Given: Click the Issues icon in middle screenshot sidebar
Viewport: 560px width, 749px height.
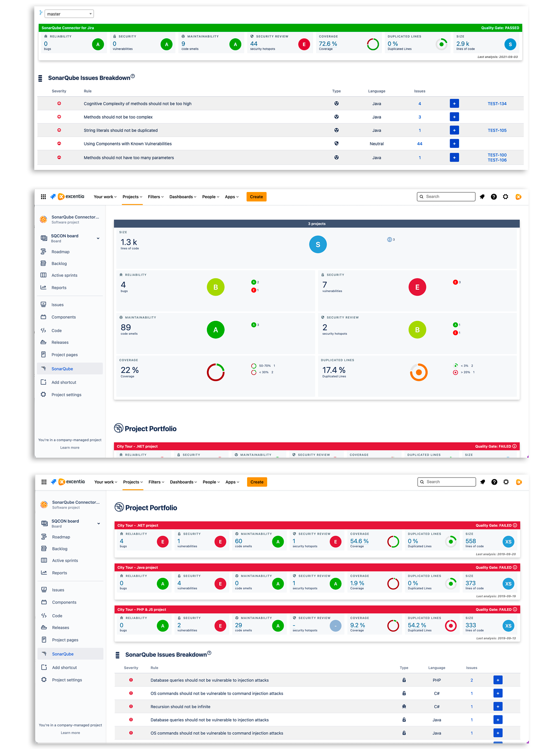Looking at the screenshot, I should [x=43, y=304].
